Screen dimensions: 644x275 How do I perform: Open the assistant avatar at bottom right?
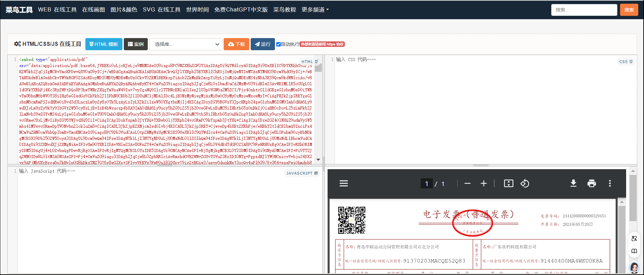[635, 268]
